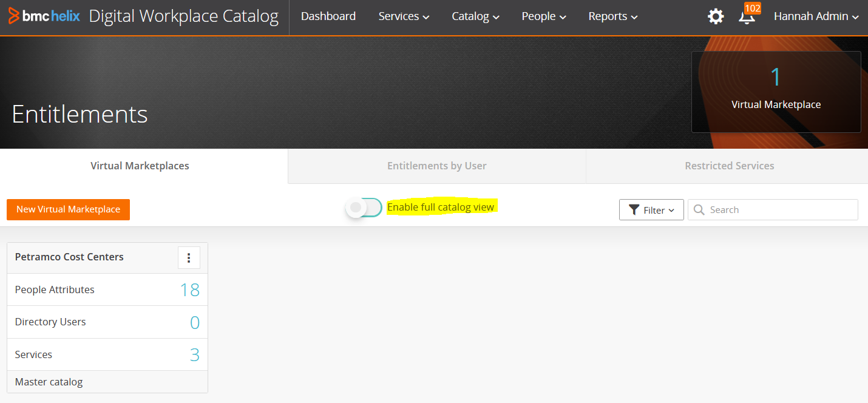Open the People dropdown menu
This screenshot has height=403, width=868.
click(x=543, y=17)
